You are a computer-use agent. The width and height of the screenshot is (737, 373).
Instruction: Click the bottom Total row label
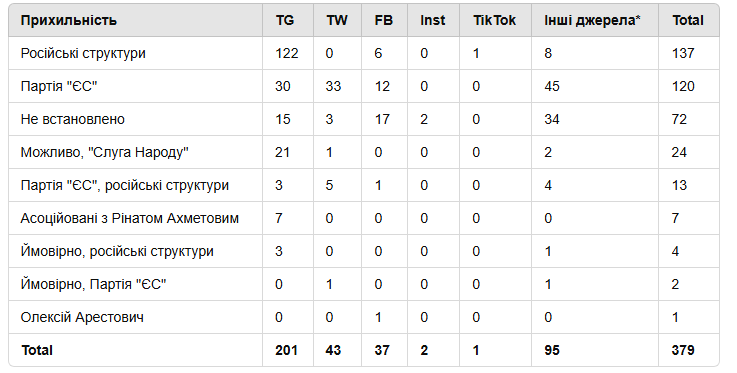tap(37, 350)
